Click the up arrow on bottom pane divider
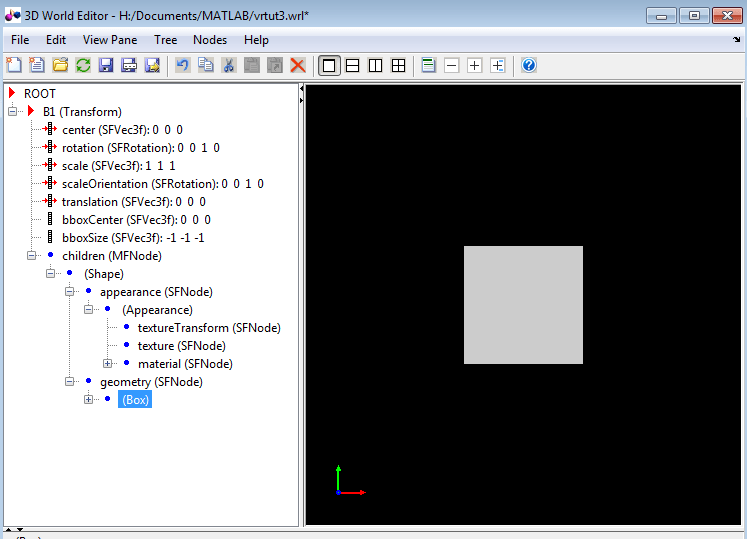 point(9,529)
